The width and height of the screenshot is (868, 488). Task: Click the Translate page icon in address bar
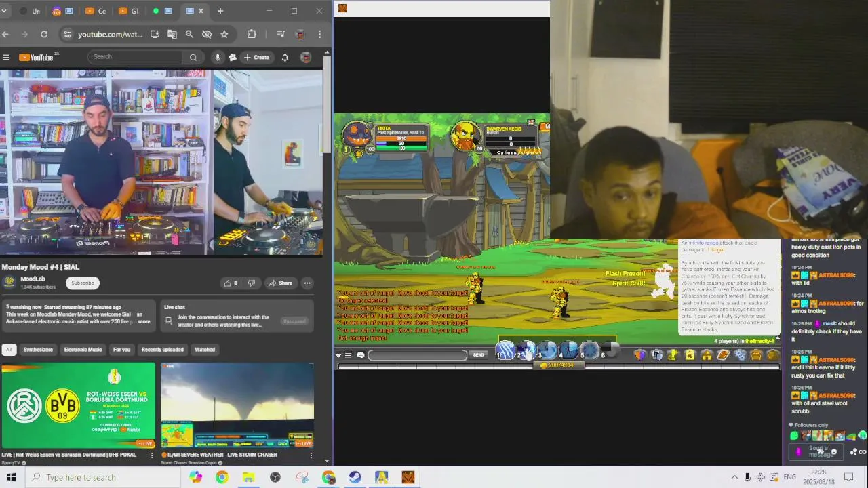[172, 34]
